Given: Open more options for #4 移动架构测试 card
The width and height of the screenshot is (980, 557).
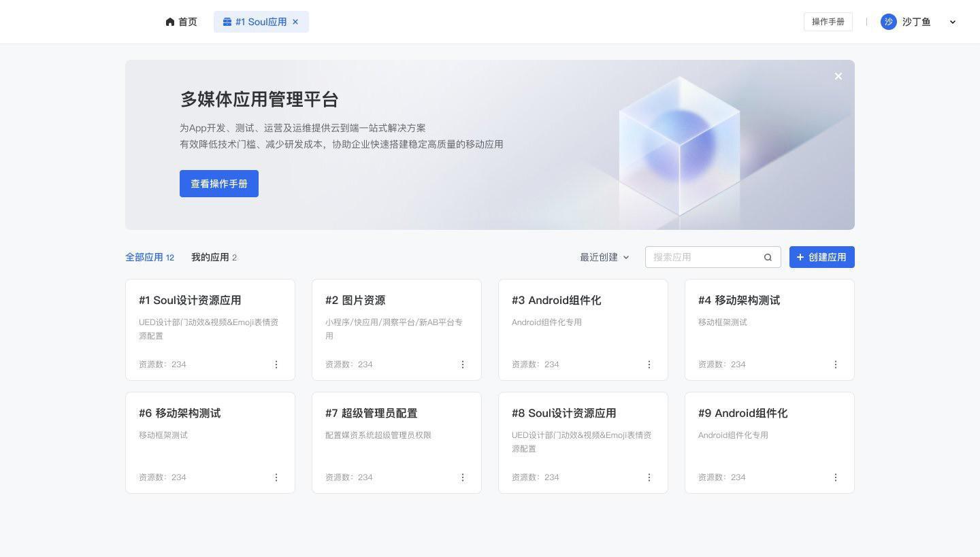Looking at the screenshot, I should (x=836, y=365).
